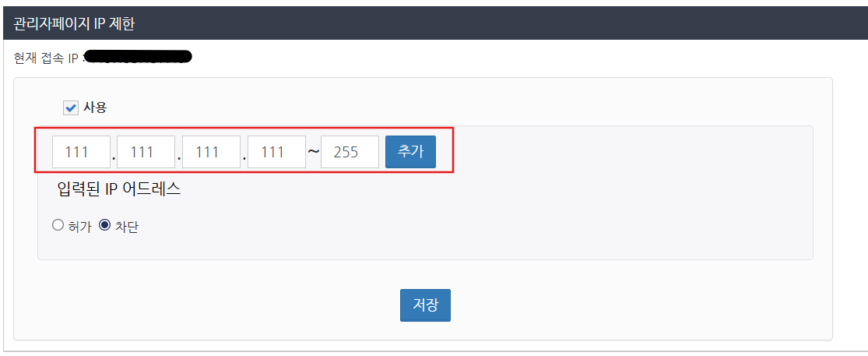Click the 허가 label text

coord(79,227)
